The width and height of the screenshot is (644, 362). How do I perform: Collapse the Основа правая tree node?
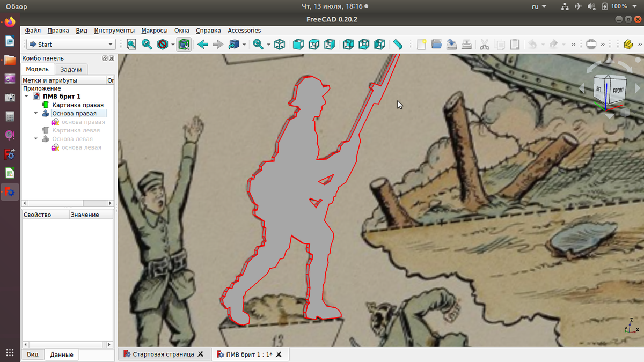(36, 113)
